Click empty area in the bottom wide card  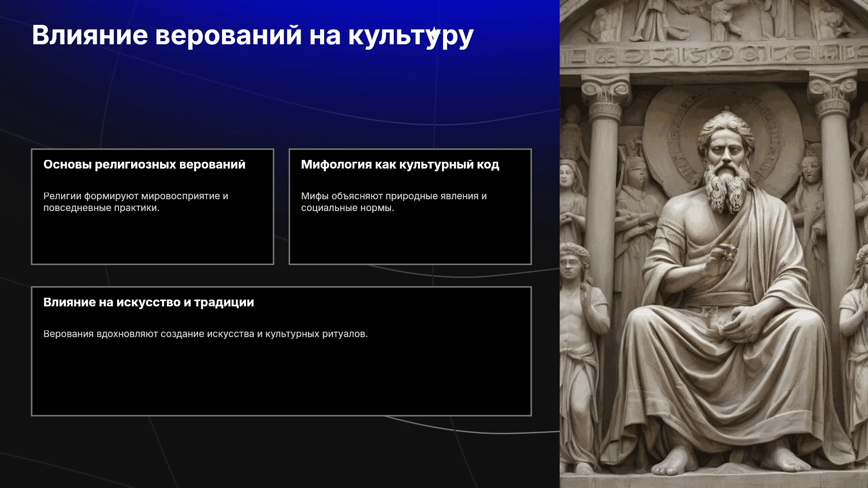click(281, 380)
